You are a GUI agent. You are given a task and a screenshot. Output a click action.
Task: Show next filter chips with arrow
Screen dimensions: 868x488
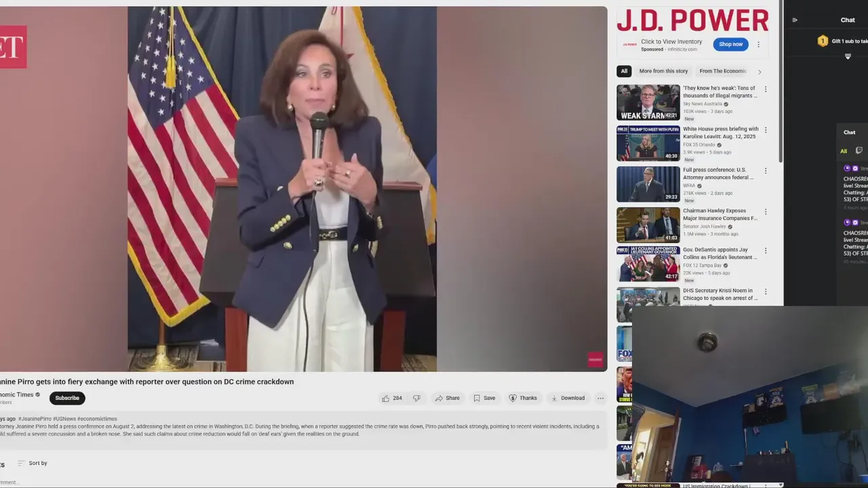tap(759, 71)
